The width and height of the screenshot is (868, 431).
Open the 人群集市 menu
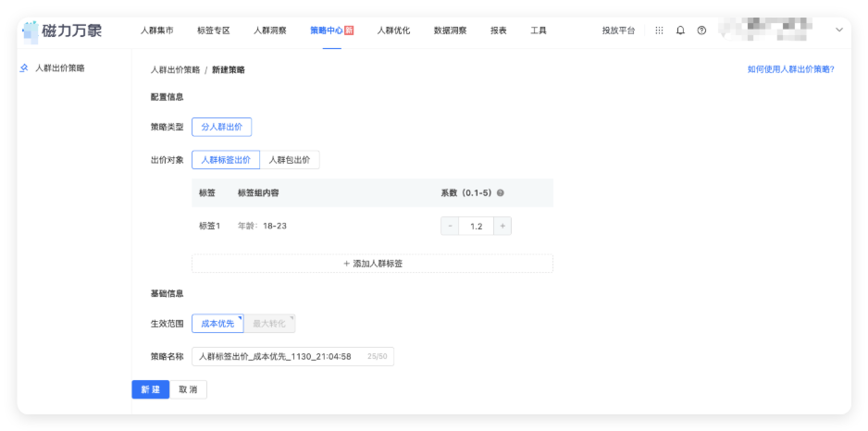click(x=156, y=31)
